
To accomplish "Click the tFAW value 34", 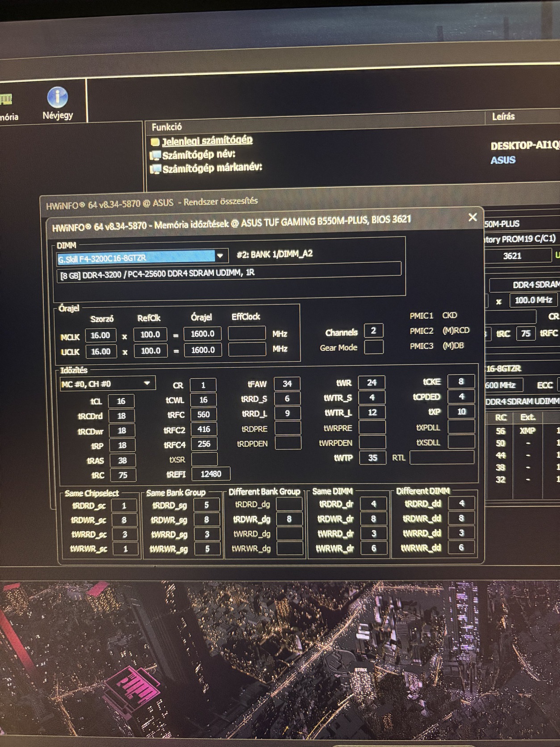I will point(287,384).
